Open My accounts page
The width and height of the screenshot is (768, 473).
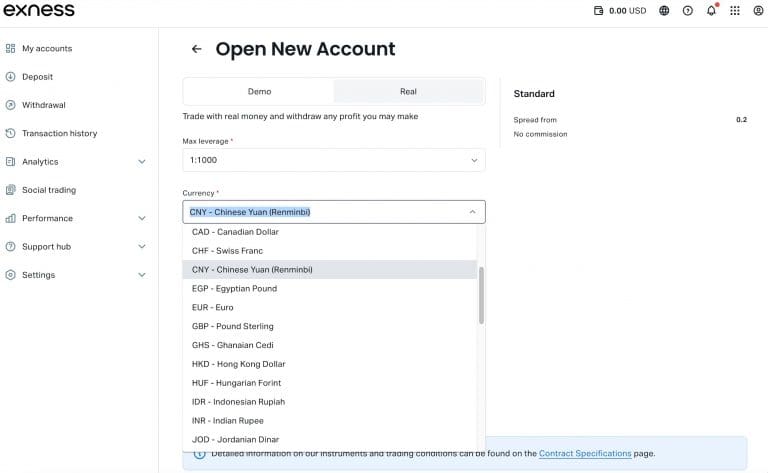click(47, 48)
